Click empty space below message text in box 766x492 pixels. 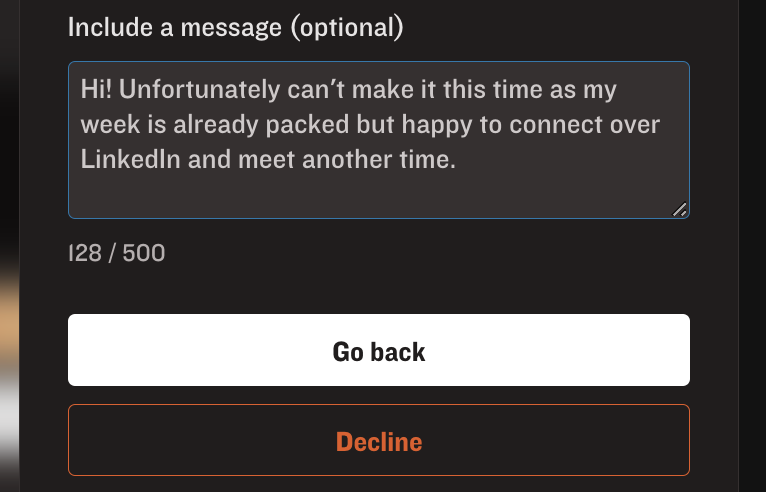point(379,195)
